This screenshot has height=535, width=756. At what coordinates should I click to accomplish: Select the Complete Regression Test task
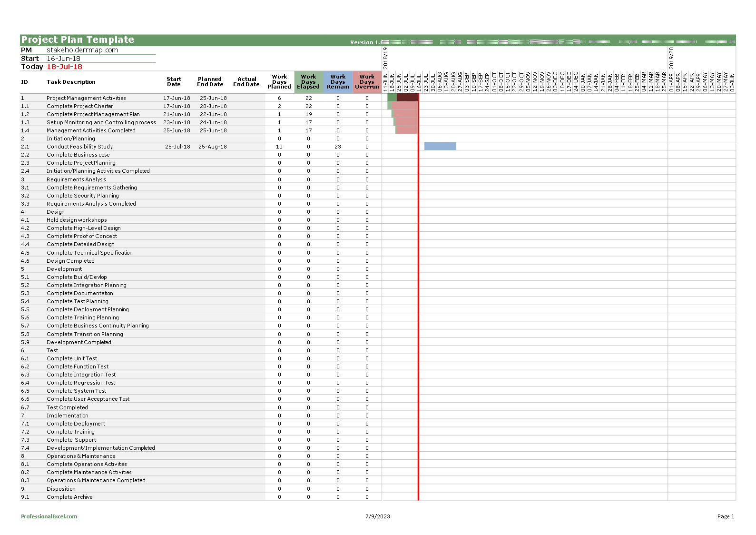tap(81, 383)
